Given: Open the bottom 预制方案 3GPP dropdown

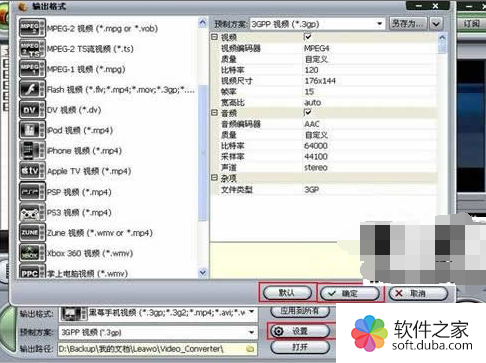Looking at the screenshot, I should click(251, 332).
